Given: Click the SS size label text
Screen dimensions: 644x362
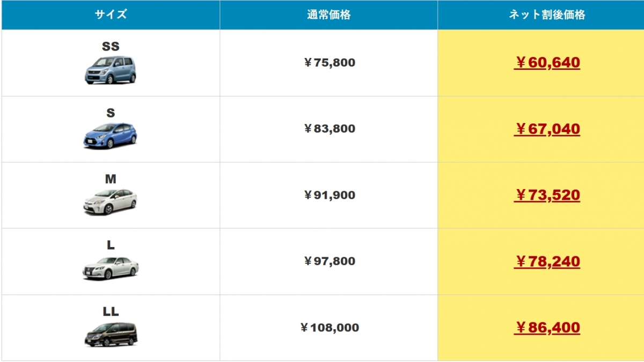Looking at the screenshot, I should tap(111, 47).
